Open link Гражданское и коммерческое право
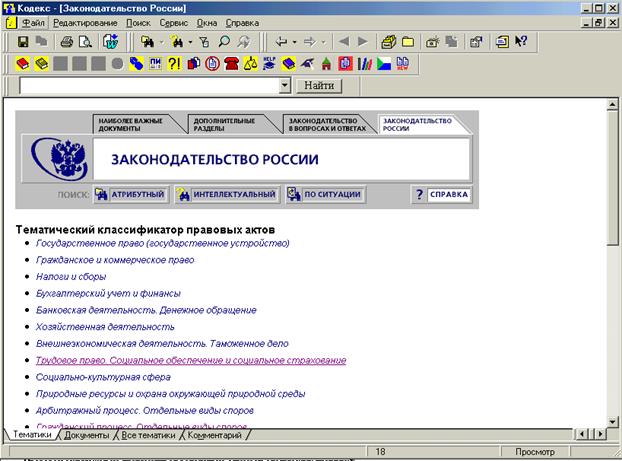 tap(115, 260)
